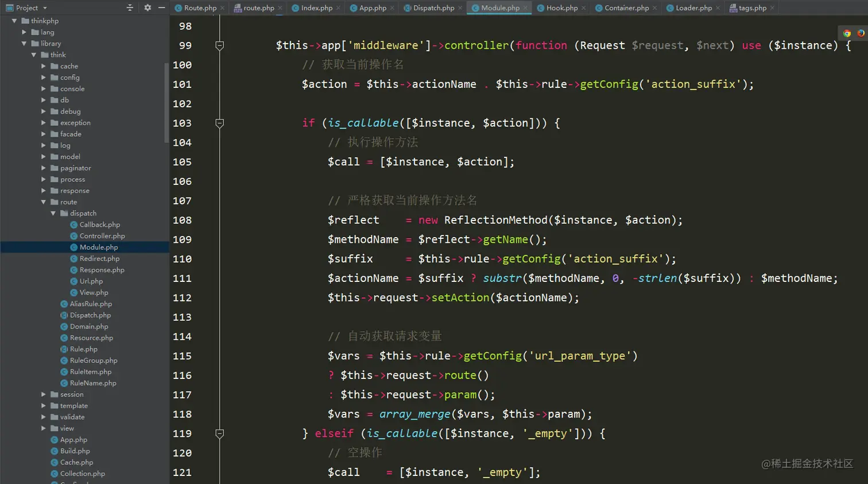The image size is (868, 484).
Task: Fold the elseif block at line 119
Action: [219, 433]
